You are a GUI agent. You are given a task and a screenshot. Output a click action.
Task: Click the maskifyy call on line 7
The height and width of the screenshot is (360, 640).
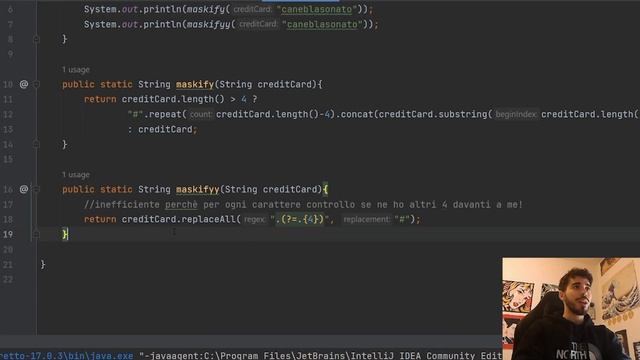click(208, 24)
